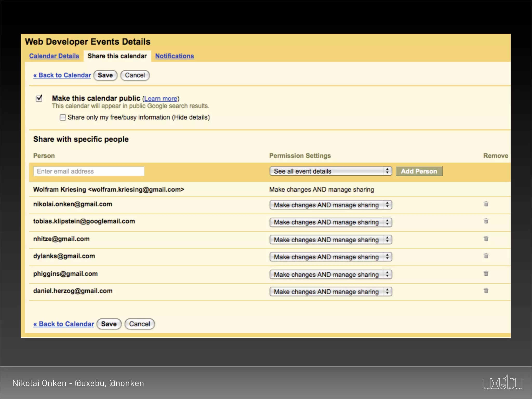Click the uxebu logo
The image size is (532, 399).
[503, 382]
